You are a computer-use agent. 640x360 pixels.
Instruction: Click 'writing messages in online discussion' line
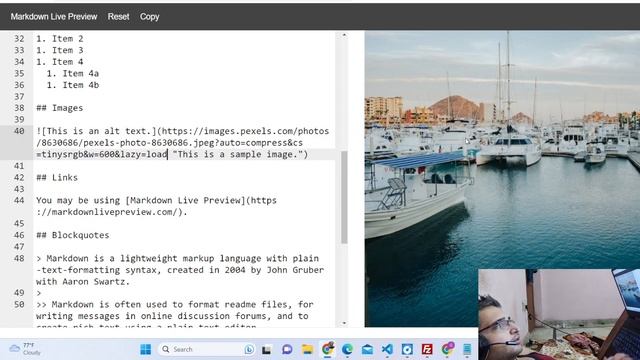coord(172,316)
